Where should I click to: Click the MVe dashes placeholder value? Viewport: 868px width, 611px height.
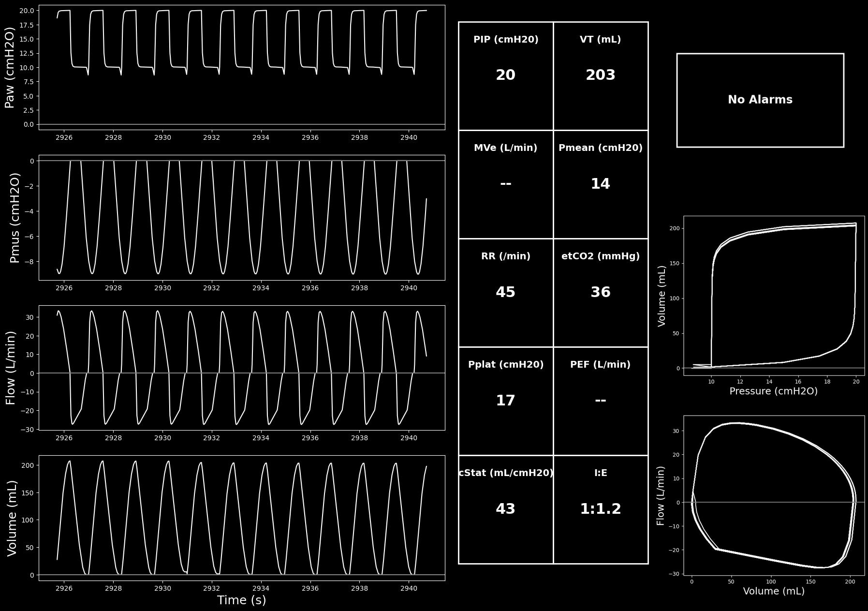pyautogui.click(x=506, y=183)
